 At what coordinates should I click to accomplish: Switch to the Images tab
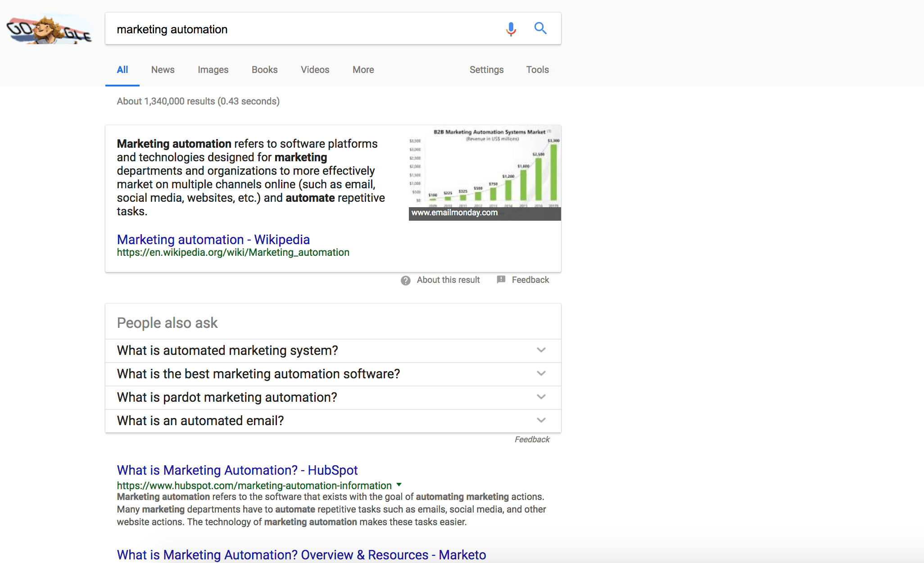click(x=213, y=69)
